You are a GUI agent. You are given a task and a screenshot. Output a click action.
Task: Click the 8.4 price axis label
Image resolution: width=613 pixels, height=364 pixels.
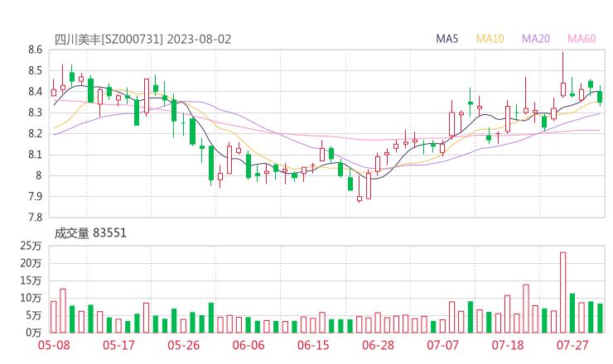(35, 92)
